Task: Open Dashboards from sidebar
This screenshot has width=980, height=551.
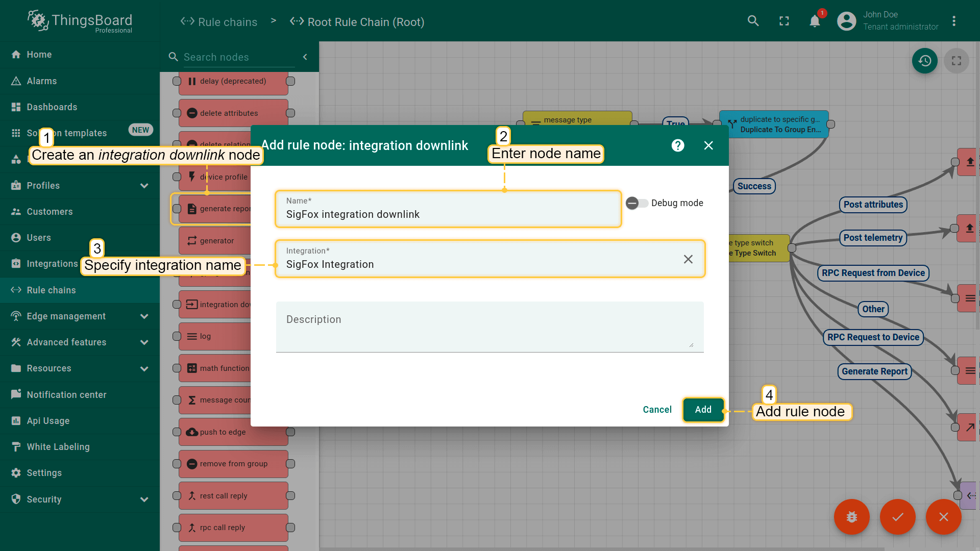Action: pyautogui.click(x=52, y=107)
